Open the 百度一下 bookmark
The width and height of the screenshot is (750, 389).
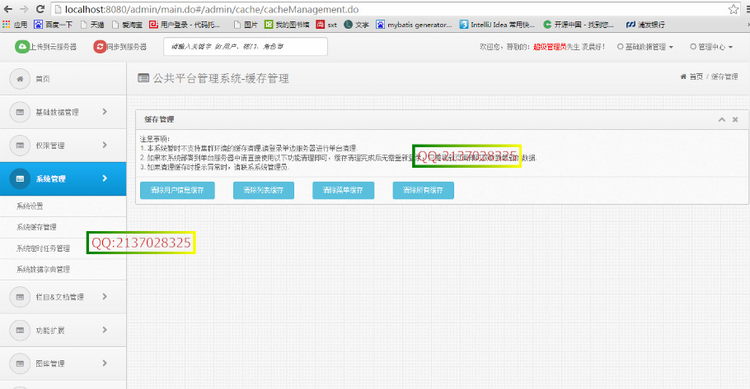pos(53,24)
